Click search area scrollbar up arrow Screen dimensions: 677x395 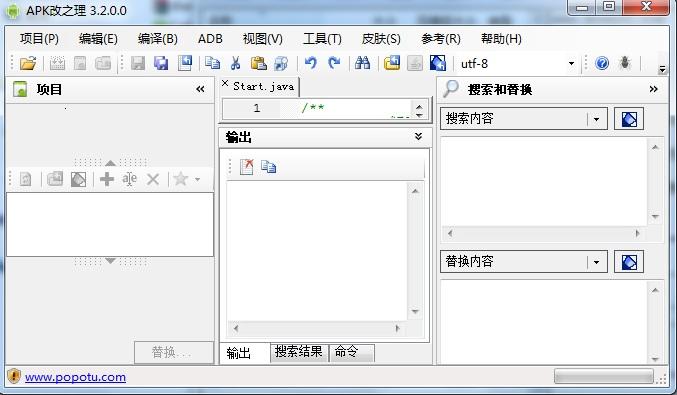pos(655,147)
